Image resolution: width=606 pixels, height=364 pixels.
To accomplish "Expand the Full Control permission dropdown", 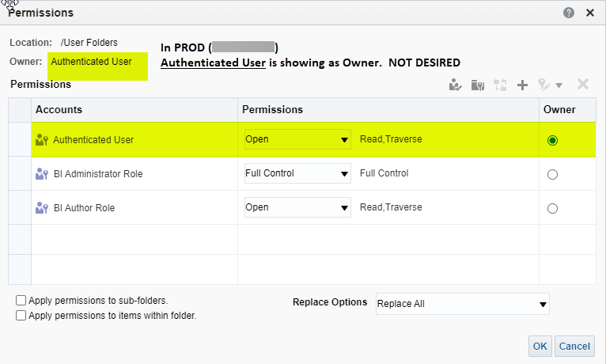I will 297,173.
